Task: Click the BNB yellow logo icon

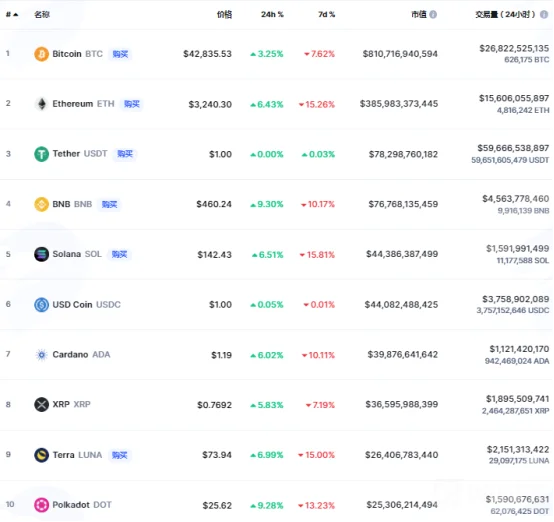Action: click(x=41, y=204)
